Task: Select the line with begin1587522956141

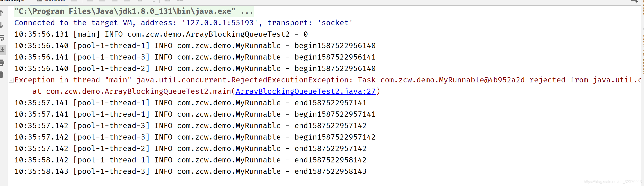Action: pos(195,57)
